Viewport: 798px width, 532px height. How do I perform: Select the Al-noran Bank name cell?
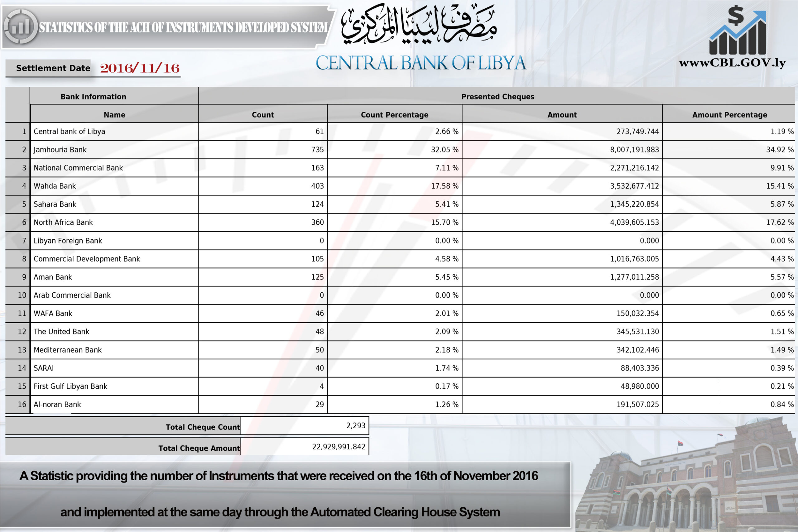(x=114, y=405)
